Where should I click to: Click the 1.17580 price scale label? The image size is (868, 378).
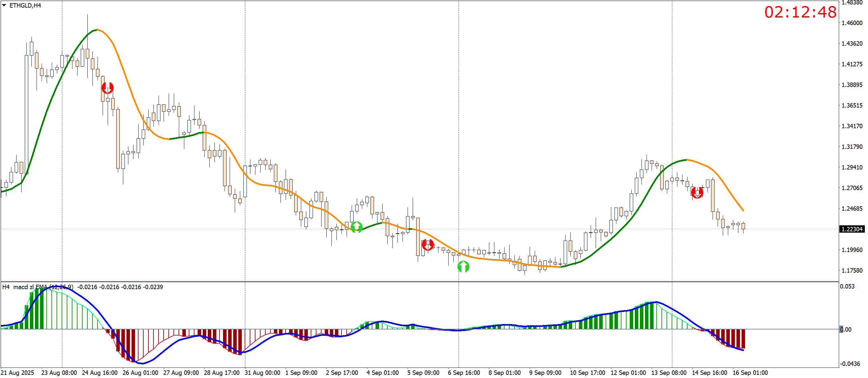(x=852, y=271)
